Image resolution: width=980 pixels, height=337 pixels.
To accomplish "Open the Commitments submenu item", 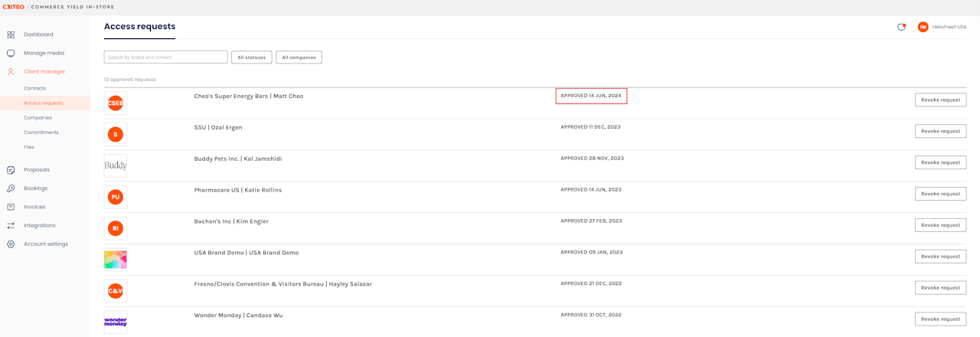I will pyautogui.click(x=41, y=133).
